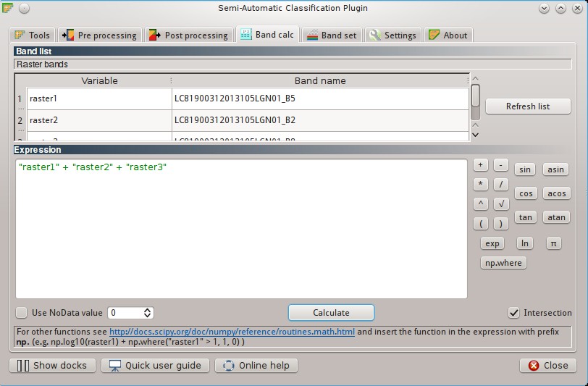
Task: Click the band list scroll-up arrow
Action: coord(476,79)
